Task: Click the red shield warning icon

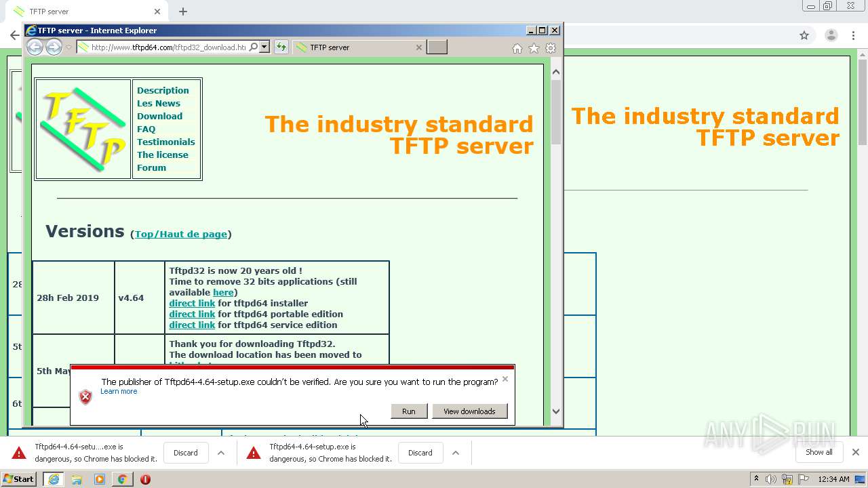Action: pyautogui.click(x=85, y=397)
